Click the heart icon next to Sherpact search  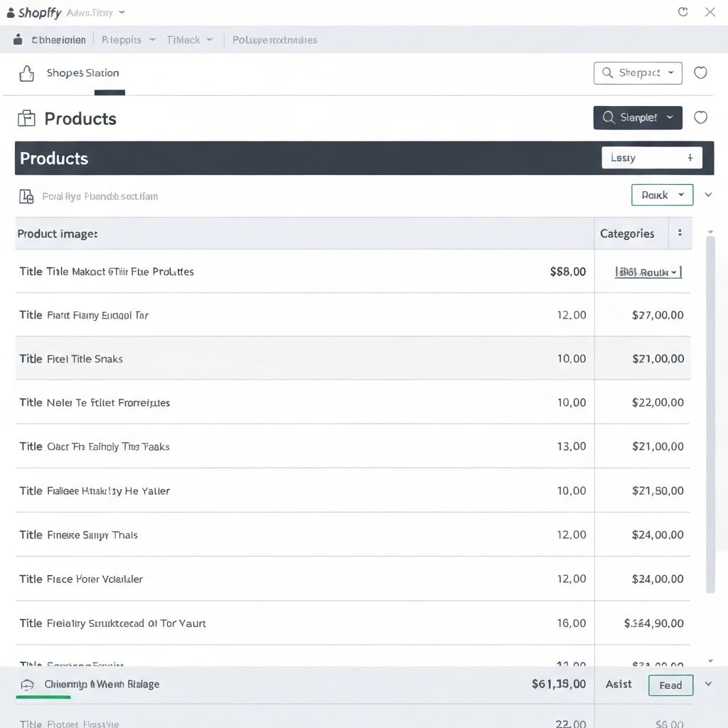(x=700, y=73)
